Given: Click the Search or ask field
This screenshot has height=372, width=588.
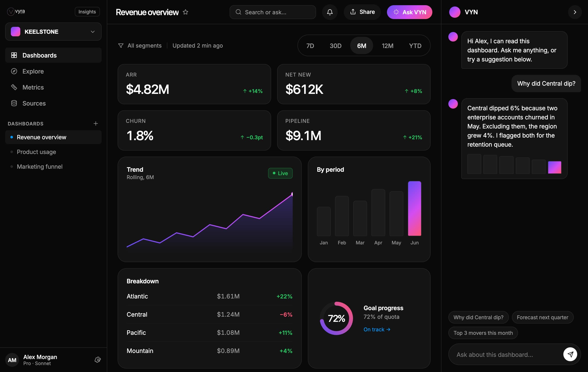Looking at the screenshot, I should pos(273,12).
